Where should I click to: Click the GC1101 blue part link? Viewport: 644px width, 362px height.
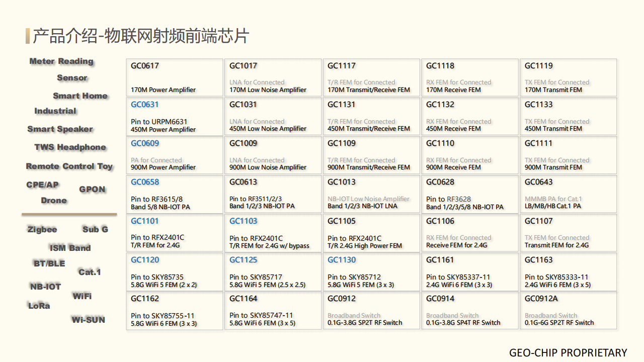tap(144, 221)
